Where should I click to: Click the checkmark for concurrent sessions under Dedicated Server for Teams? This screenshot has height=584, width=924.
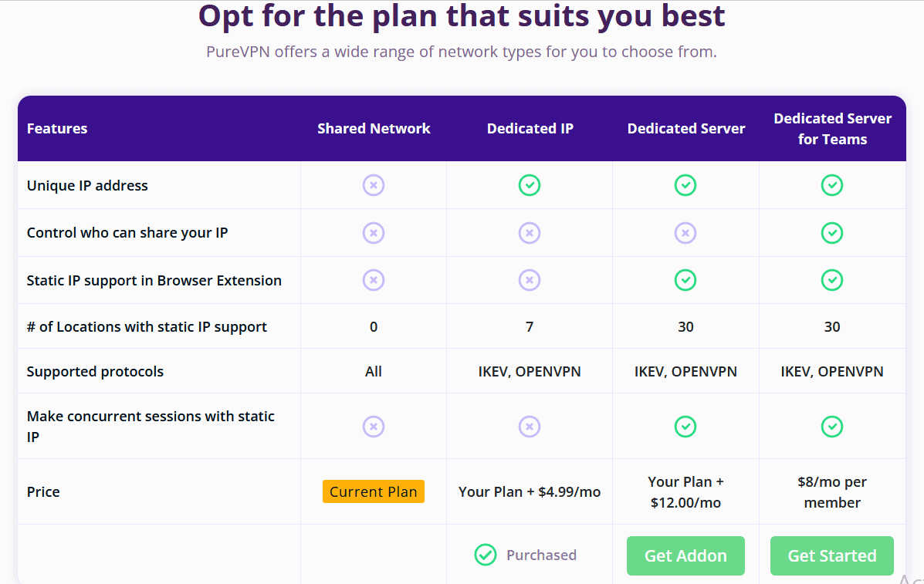(832, 426)
